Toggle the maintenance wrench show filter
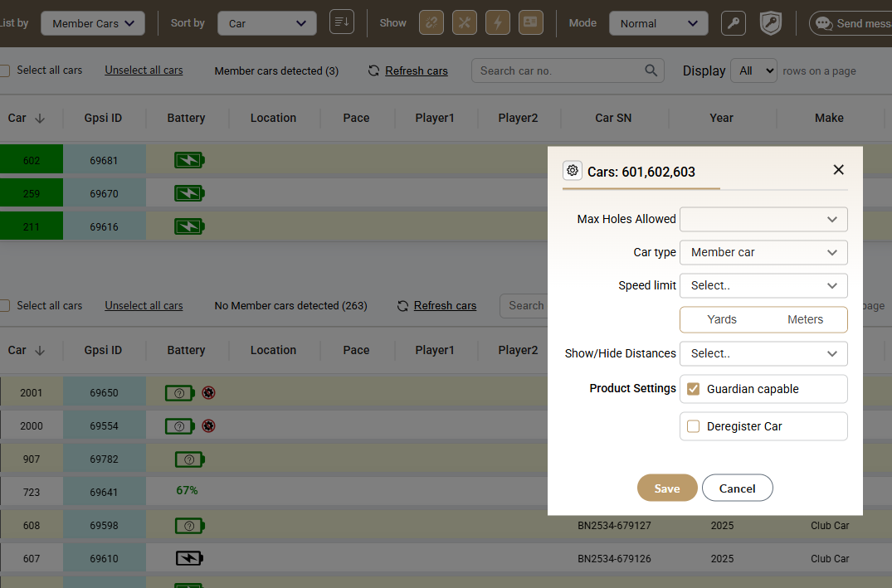The width and height of the screenshot is (892, 588). click(464, 22)
